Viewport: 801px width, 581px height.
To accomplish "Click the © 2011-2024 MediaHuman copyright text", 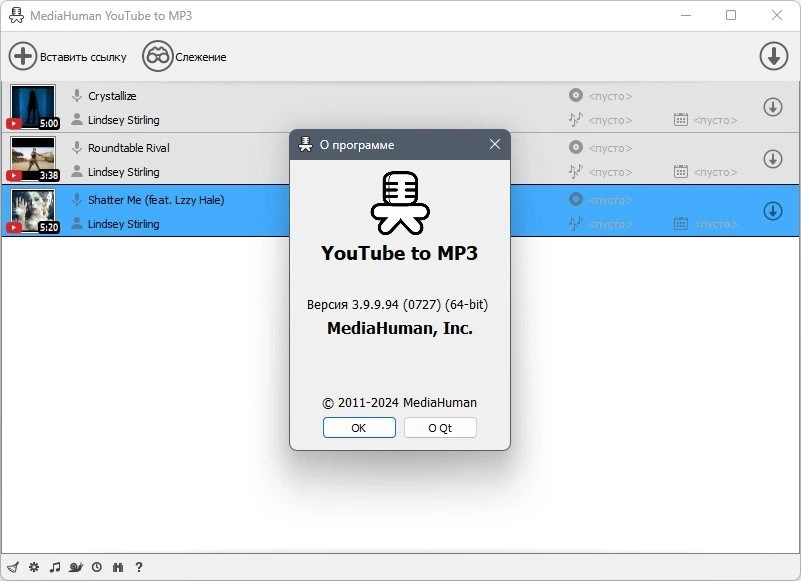I will [399, 403].
